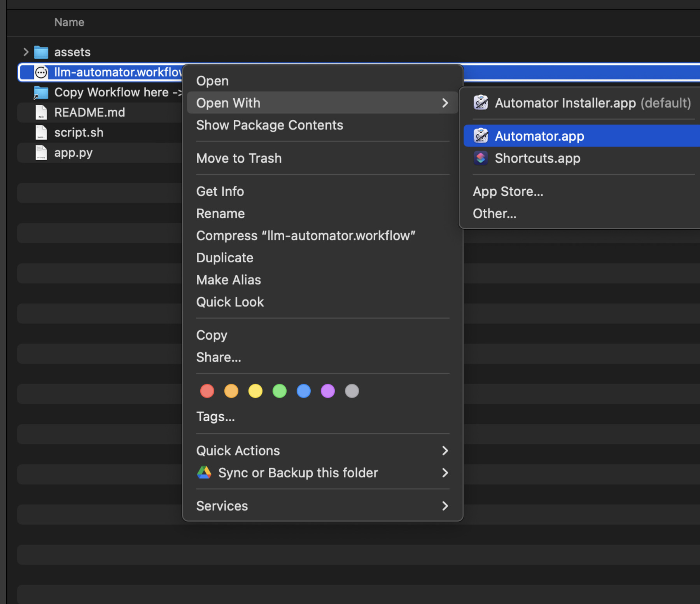Apply the purple tag color
700x604 pixels.
coord(327,391)
